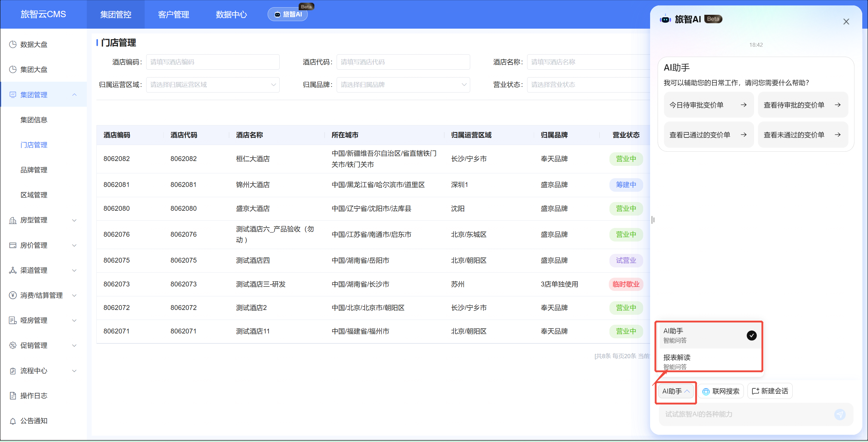Switch to 客户管理 top tab

click(x=174, y=14)
